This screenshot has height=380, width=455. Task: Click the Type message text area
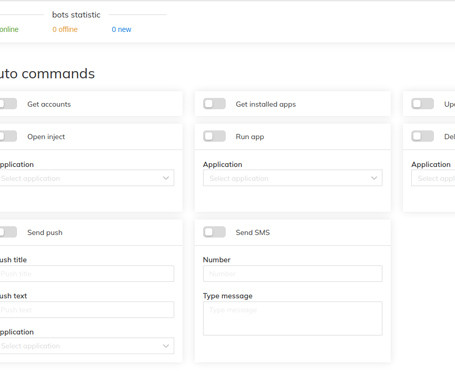pos(293,318)
